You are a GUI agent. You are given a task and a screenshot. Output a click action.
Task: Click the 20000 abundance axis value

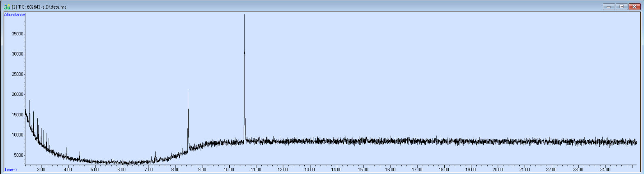click(18, 95)
